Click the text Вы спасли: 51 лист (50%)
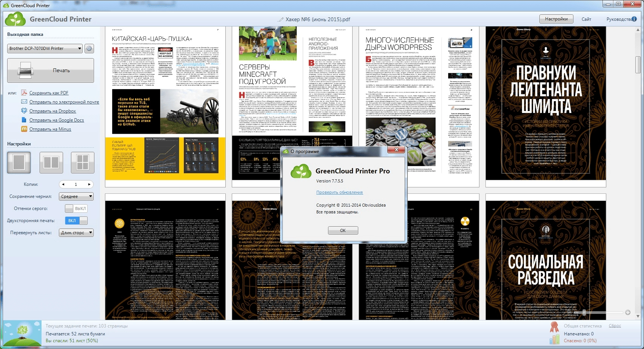Image resolution: width=644 pixels, height=349 pixels. tap(72, 341)
